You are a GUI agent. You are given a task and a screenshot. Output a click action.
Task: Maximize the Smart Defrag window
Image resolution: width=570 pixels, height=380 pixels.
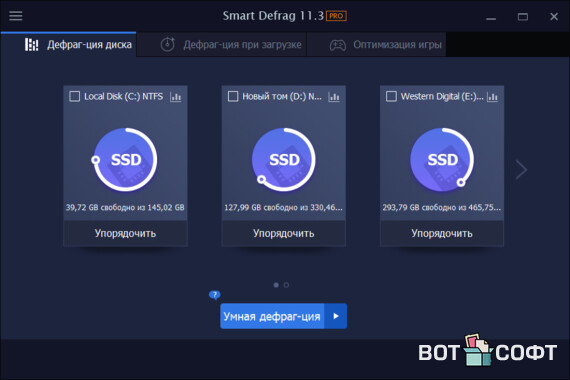(x=523, y=17)
